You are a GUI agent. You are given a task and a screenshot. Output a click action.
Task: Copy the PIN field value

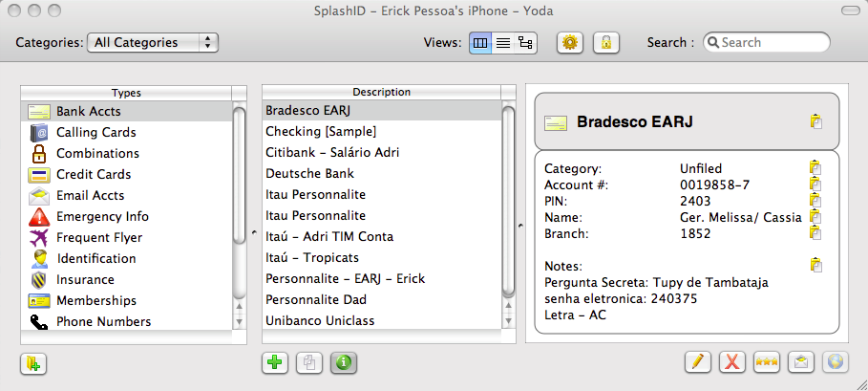pos(815,200)
